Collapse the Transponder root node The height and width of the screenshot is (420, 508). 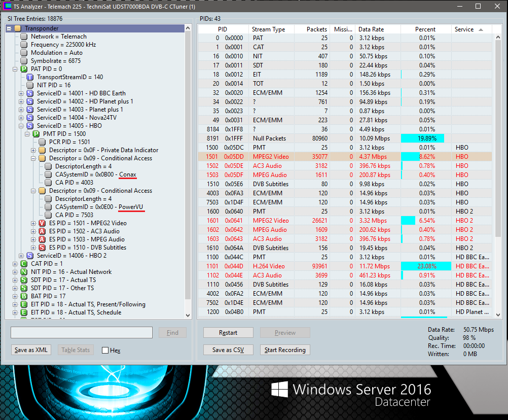(9, 28)
